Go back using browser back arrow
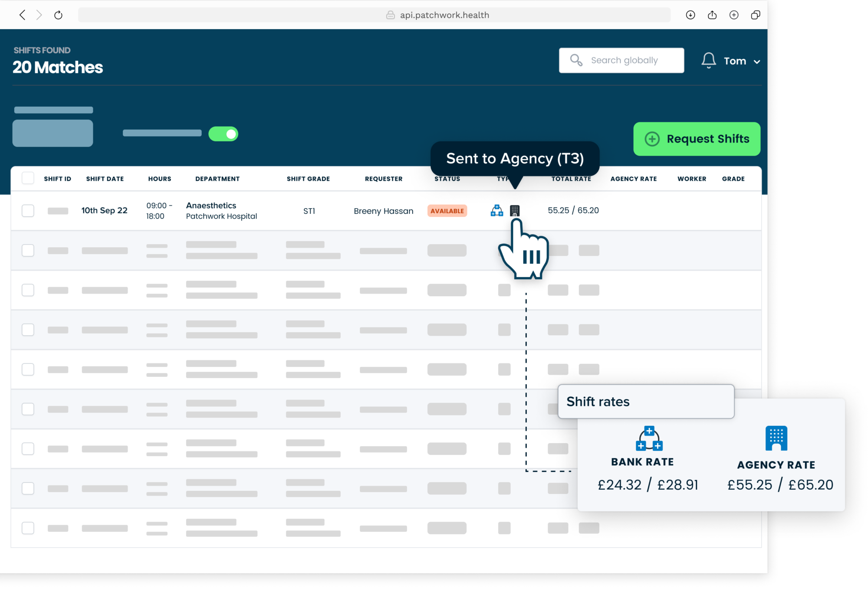The image size is (868, 608). 23,15
